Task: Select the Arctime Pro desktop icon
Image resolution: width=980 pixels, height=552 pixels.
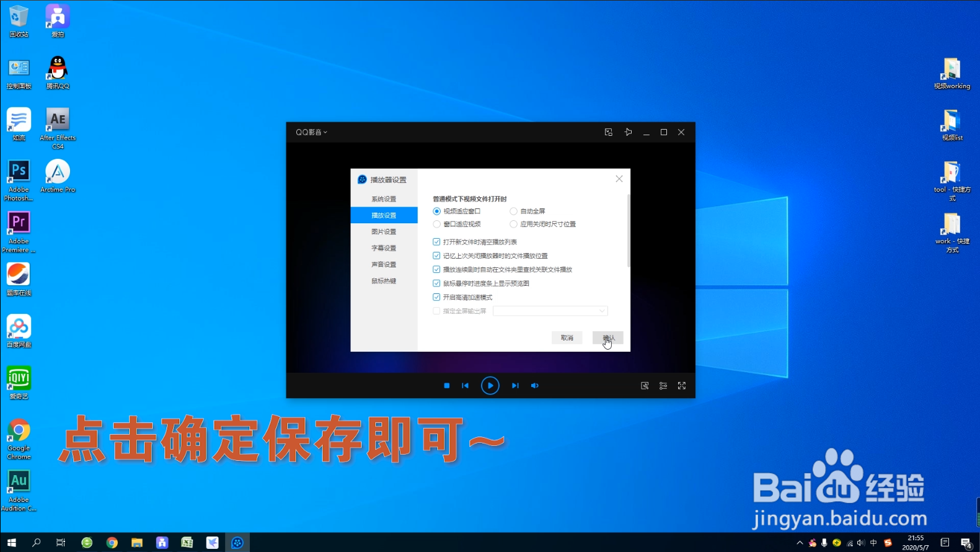Action: pos(58,176)
